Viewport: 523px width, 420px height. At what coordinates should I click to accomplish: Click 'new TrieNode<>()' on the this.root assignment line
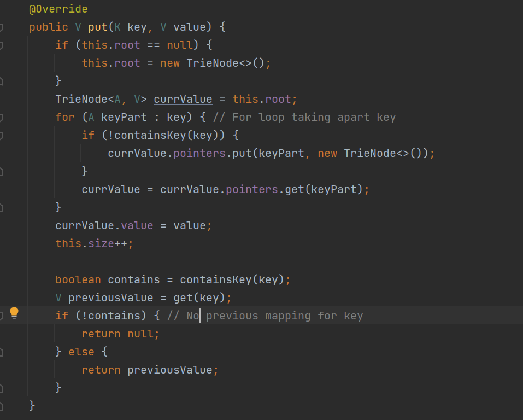pyautogui.click(x=212, y=63)
